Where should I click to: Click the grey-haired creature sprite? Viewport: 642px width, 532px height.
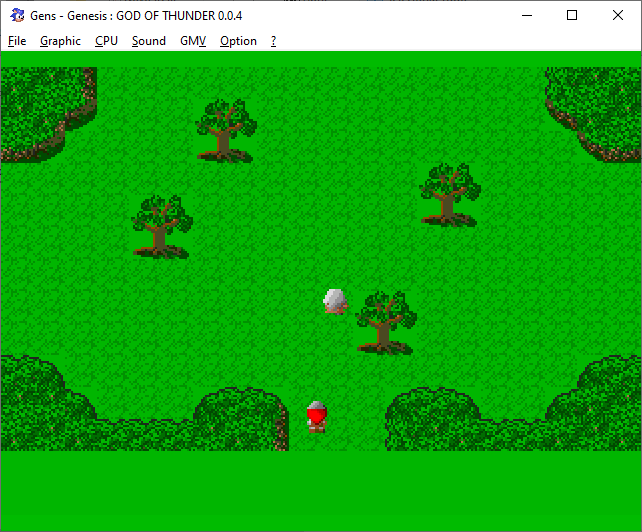tap(335, 301)
